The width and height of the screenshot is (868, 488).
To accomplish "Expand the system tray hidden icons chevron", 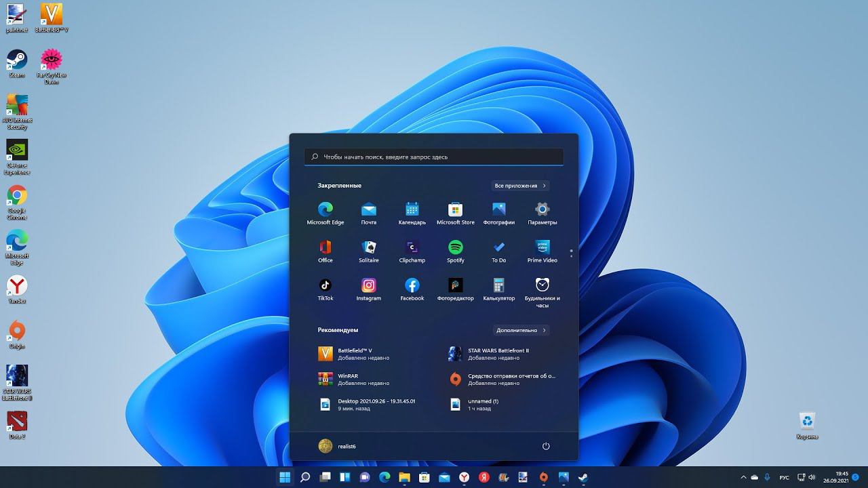I will click(743, 477).
